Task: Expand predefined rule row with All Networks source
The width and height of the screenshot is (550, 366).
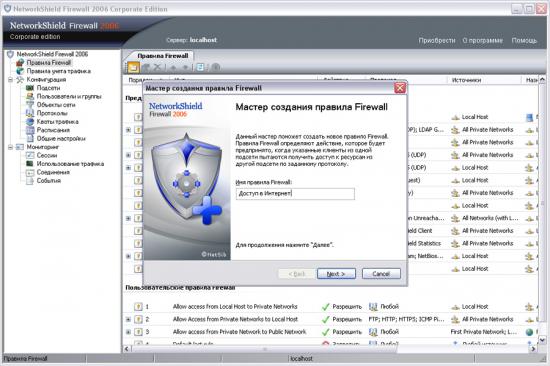Action: click(x=128, y=218)
